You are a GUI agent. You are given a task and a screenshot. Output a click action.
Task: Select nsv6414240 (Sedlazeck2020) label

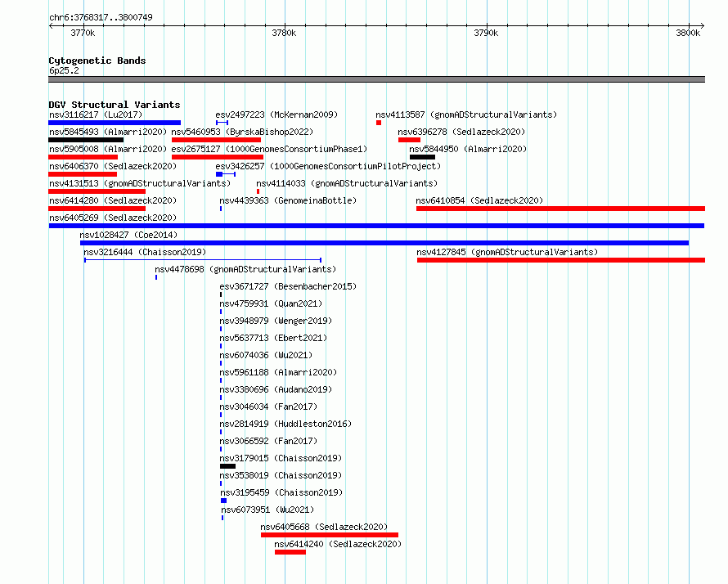click(338, 544)
